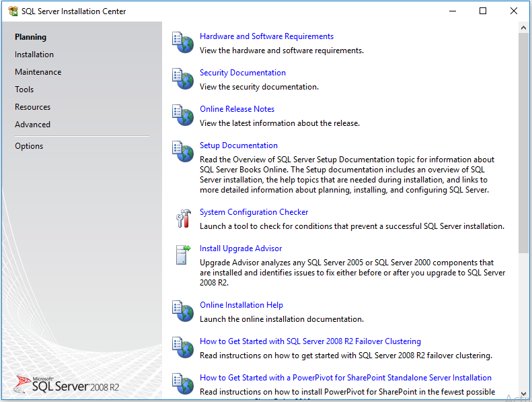532x402 pixels.
Task: Open How to Get Started with Failover Clustering
Action: coord(310,341)
